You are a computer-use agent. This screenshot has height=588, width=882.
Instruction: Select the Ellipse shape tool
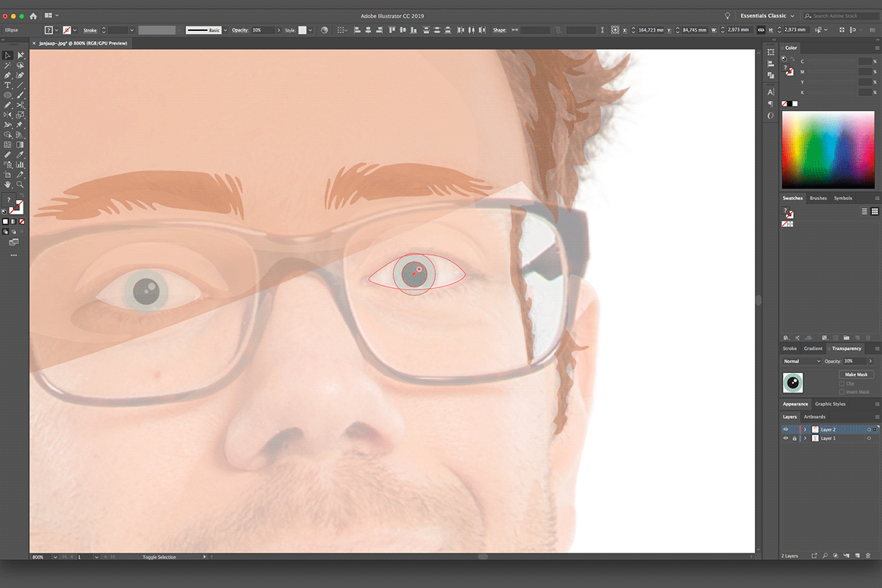click(7, 96)
